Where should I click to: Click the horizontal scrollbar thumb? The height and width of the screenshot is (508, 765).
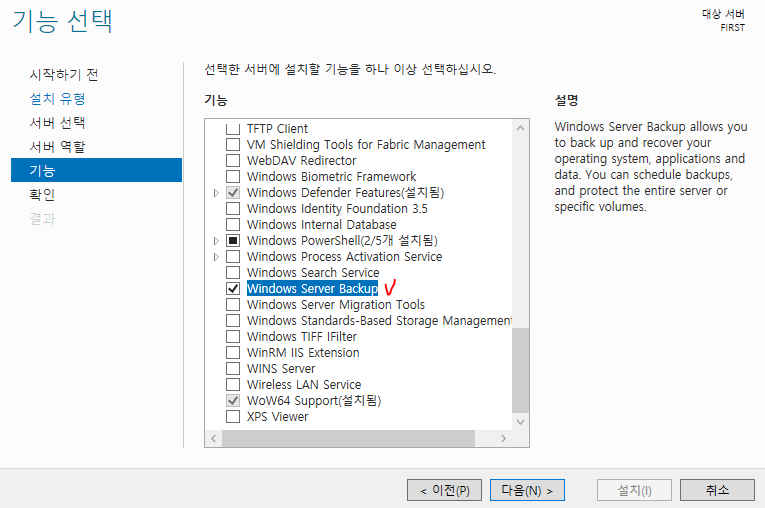(348, 438)
